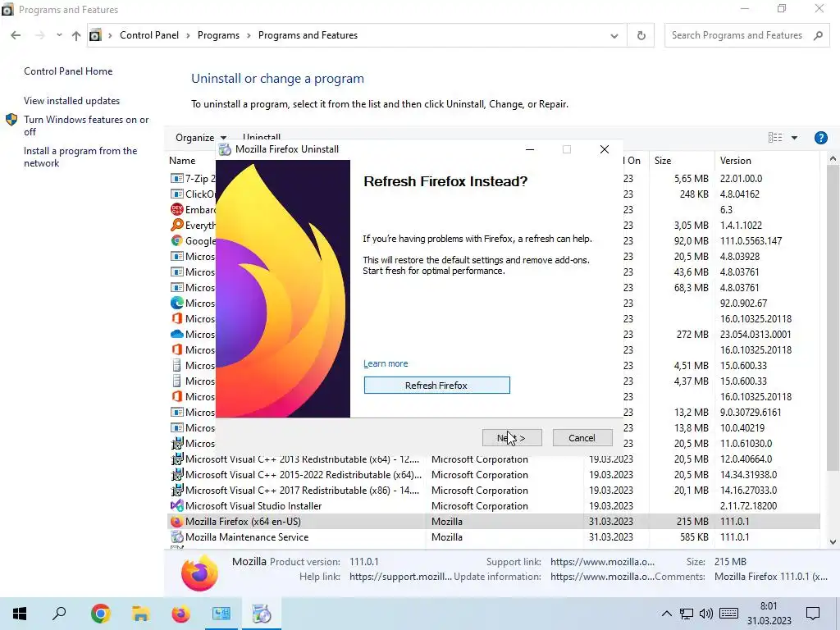Image resolution: width=840 pixels, height=630 pixels.
Task: Click the refresh address bar icon
Action: tap(641, 36)
